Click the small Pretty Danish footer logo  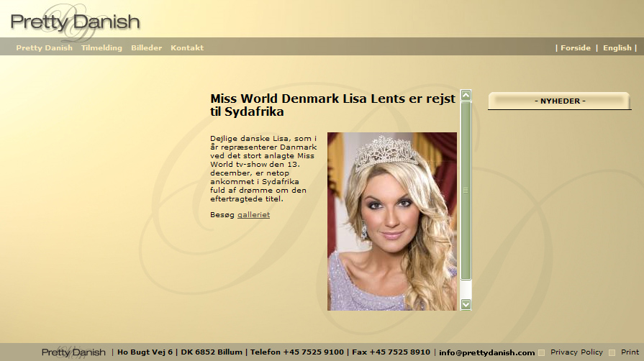pos(73,352)
